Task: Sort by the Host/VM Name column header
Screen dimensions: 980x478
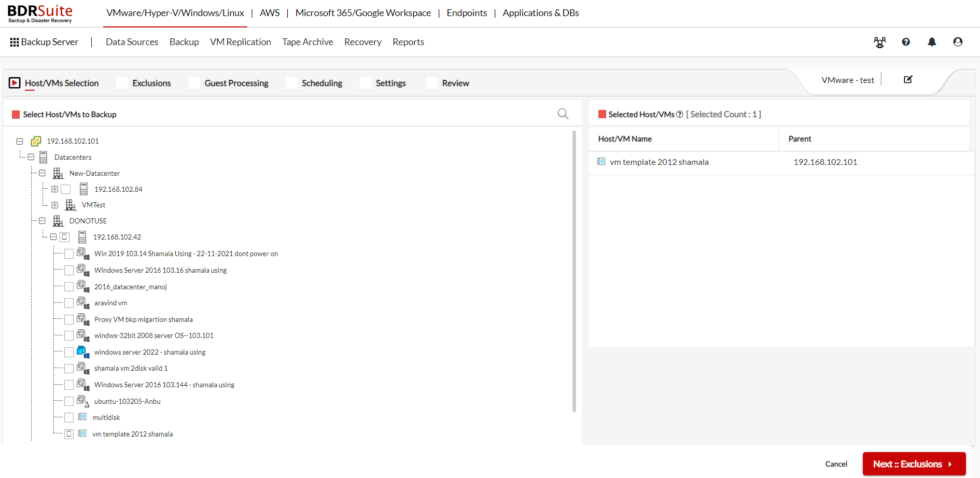Action: [x=625, y=139]
